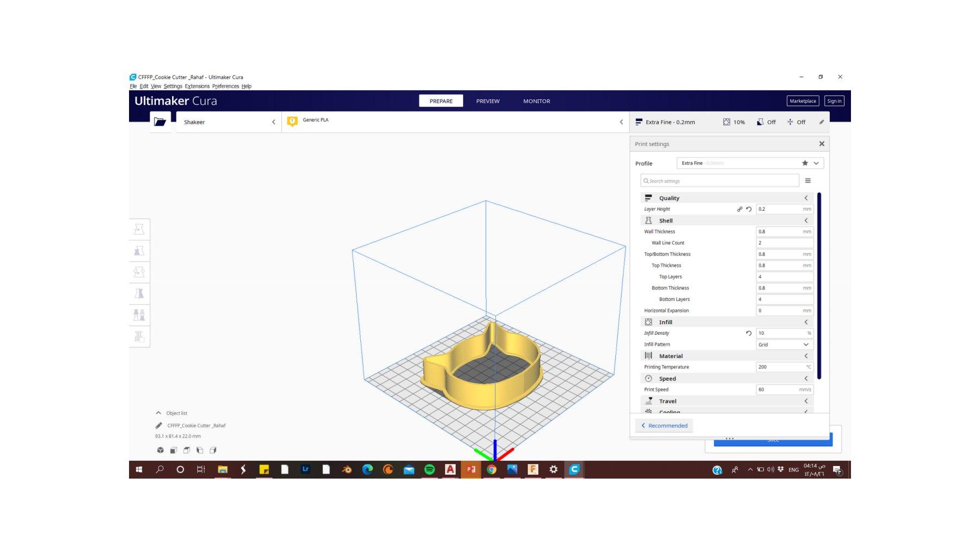Viewport: 980px width, 551px height.
Task: Click pencil edit icon in settings summary bar
Action: pyautogui.click(x=822, y=122)
